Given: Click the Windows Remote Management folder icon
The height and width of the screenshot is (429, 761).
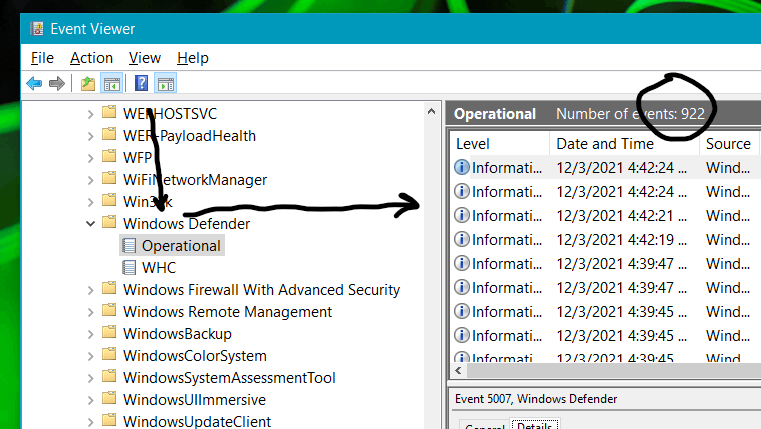Looking at the screenshot, I should pyautogui.click(x=109, y=311).
